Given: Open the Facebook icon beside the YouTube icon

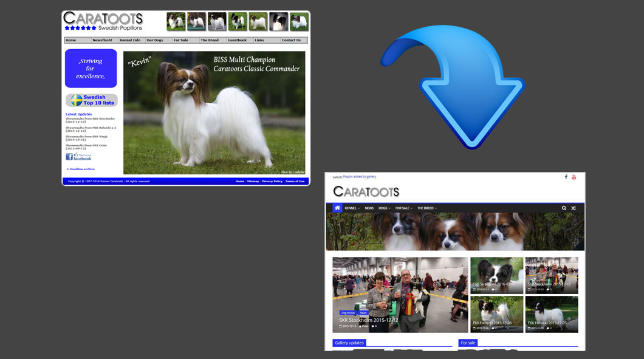Looking at the screenshot, I should 566,177.
